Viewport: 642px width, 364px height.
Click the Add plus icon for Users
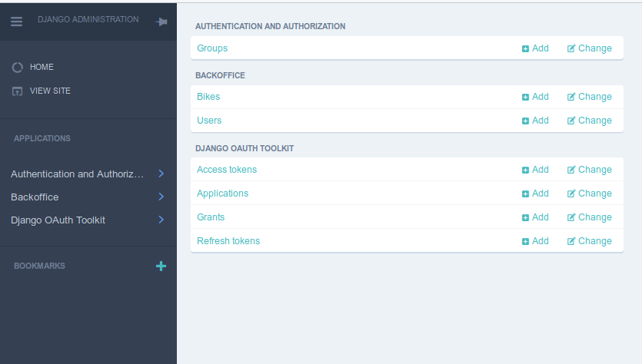click(525, 121)
